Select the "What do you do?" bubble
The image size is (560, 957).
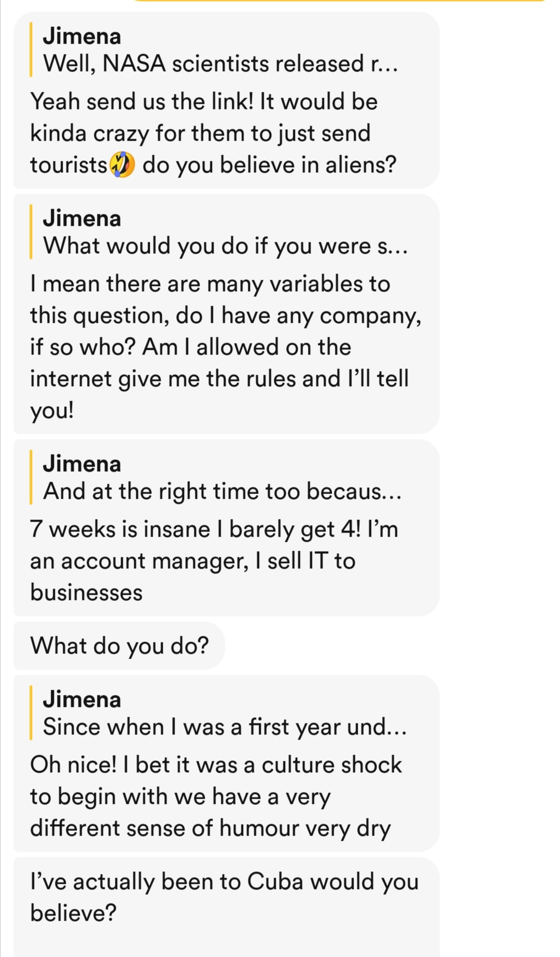(x=119, y=646)
